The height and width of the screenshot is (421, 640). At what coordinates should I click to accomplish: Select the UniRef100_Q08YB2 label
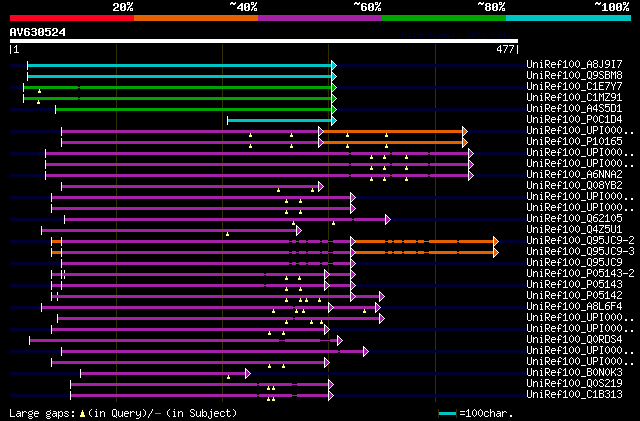tap(574, 186)
